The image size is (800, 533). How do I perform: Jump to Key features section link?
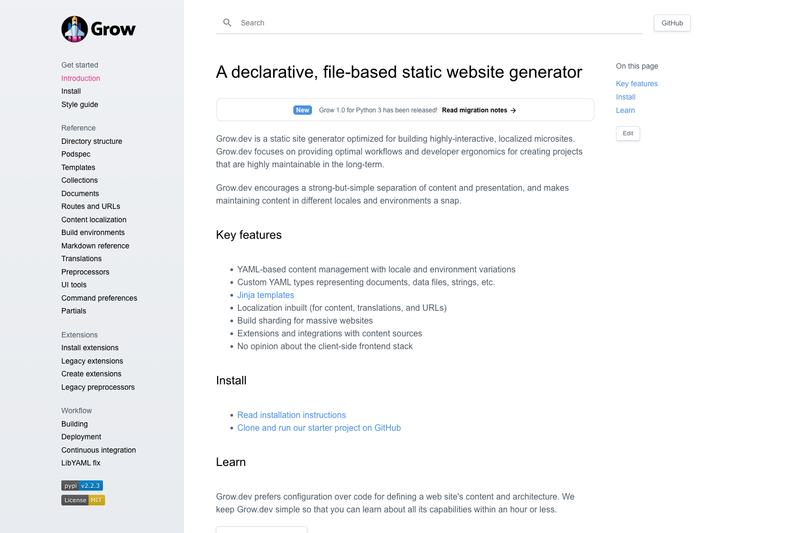[x=637, y=84]
